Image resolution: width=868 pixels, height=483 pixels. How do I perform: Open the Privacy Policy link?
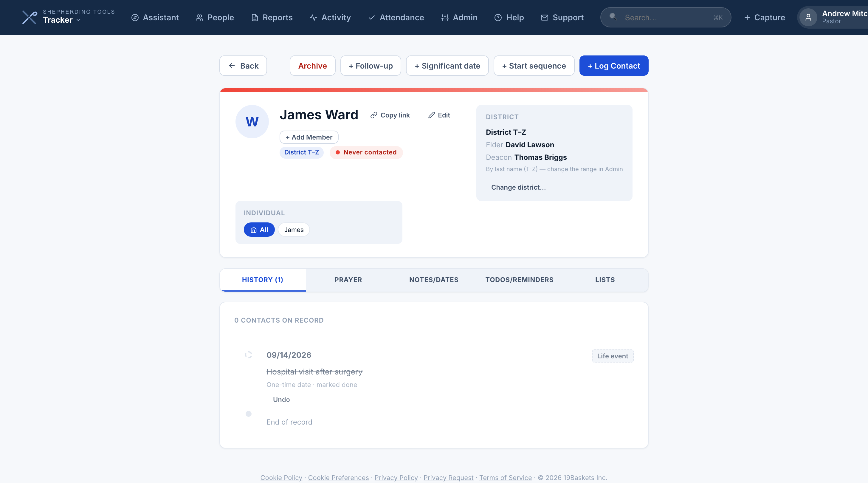[x=396, y=478]
